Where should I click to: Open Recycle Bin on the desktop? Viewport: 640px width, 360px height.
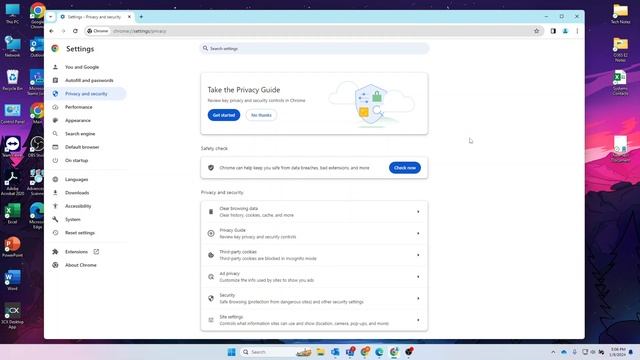[x=13, y=80]
